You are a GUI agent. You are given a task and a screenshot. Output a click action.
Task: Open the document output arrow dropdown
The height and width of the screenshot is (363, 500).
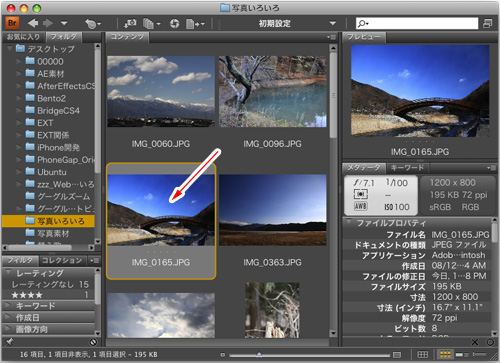tap(195, 24)
